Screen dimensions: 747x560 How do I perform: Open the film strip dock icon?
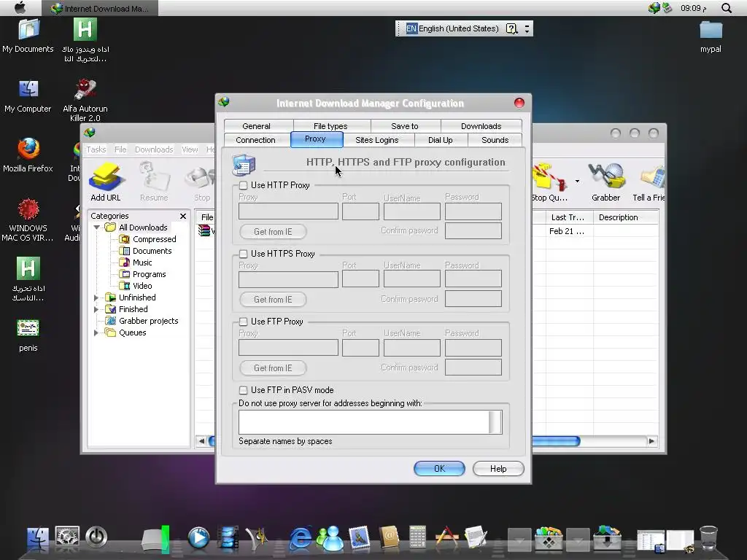click(228, 538)
